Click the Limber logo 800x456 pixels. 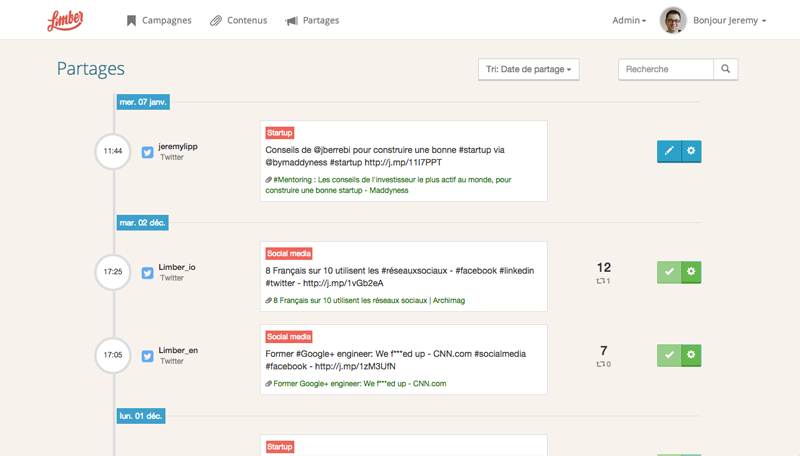click(65, 20)
